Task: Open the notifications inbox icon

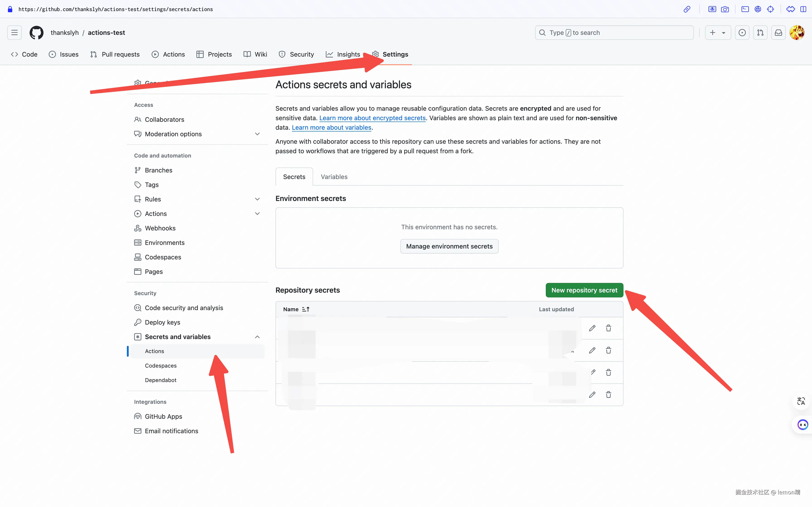Action: click(x=778, y=33)
